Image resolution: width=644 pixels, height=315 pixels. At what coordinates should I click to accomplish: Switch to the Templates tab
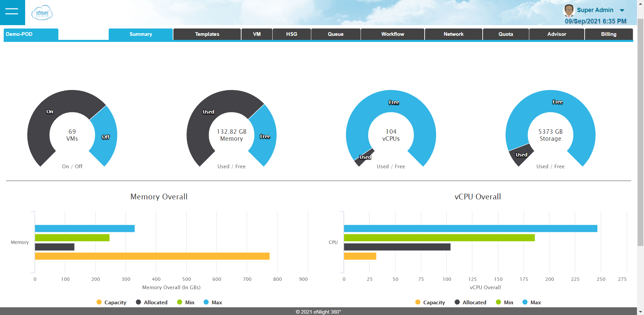[x=207, y=34]
